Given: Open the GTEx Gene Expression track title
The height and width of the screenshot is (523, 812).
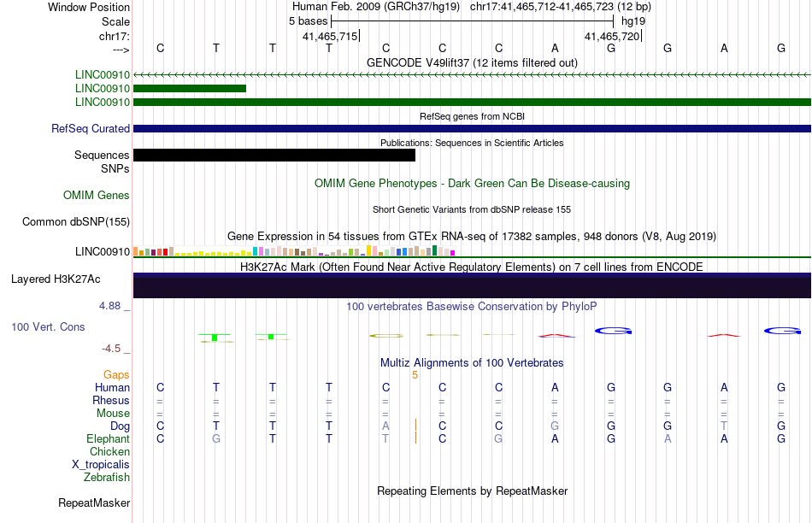Looking at the screenshot, I should click(x=472, y=237).
